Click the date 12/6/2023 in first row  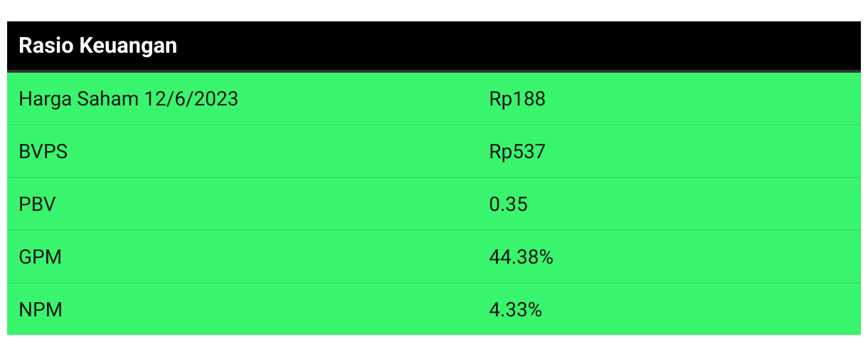point(191,99)
